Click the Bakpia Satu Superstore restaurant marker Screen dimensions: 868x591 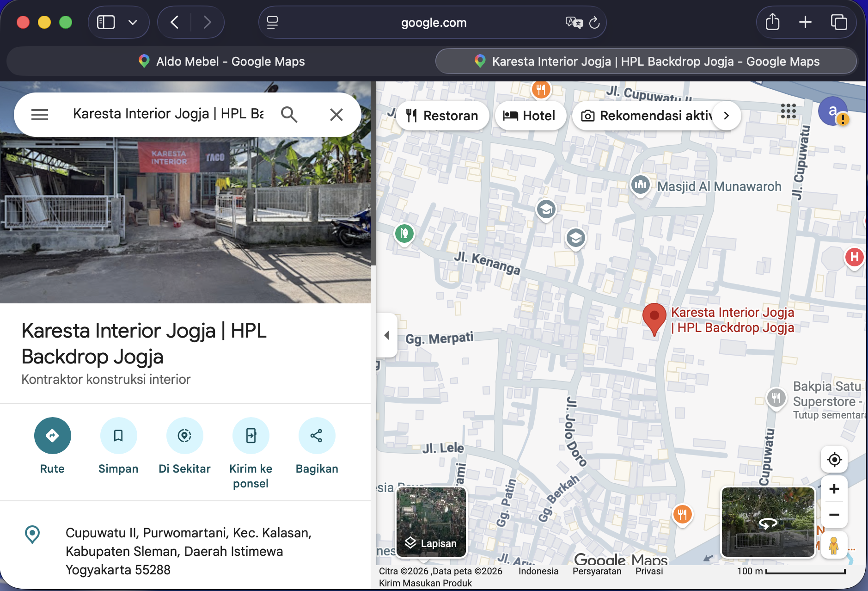coord(776,398)
